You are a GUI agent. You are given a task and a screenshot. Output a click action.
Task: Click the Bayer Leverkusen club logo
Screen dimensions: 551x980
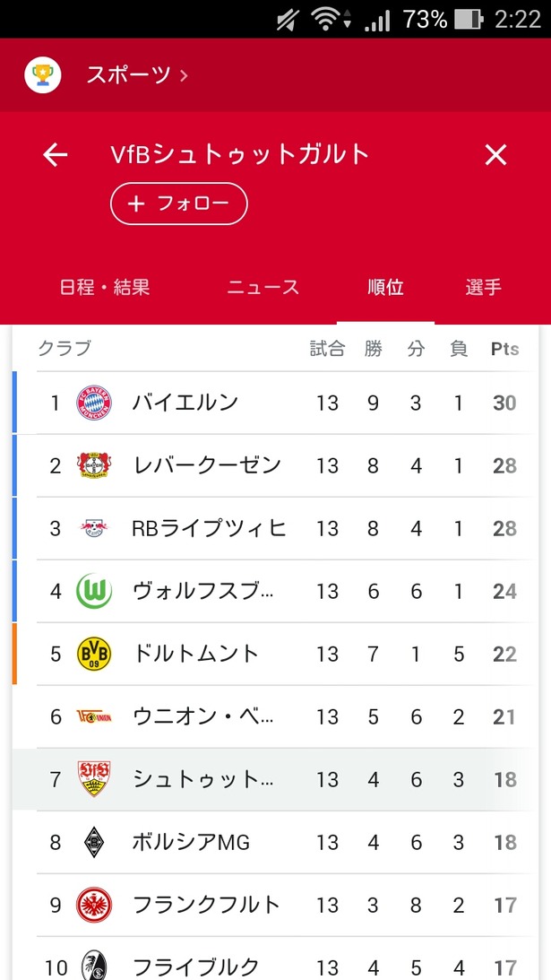pyautogui.click(x=94, y=465)
